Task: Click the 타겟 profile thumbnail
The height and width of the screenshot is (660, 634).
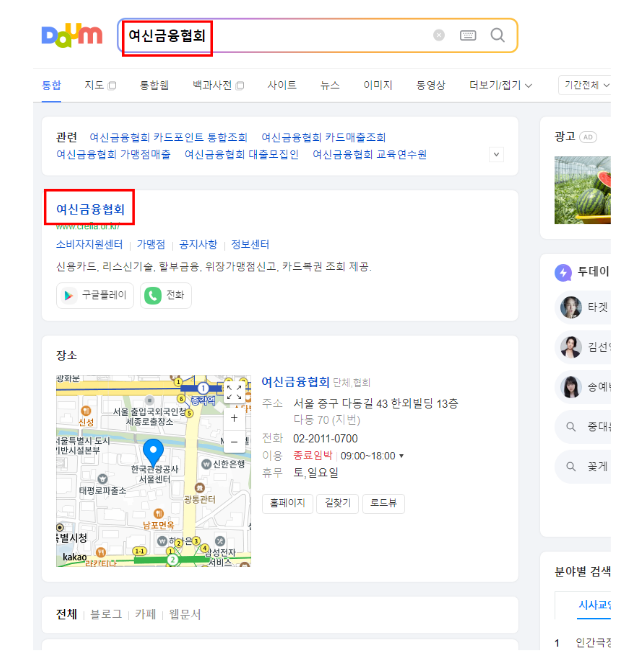Action: click(571, 308)
